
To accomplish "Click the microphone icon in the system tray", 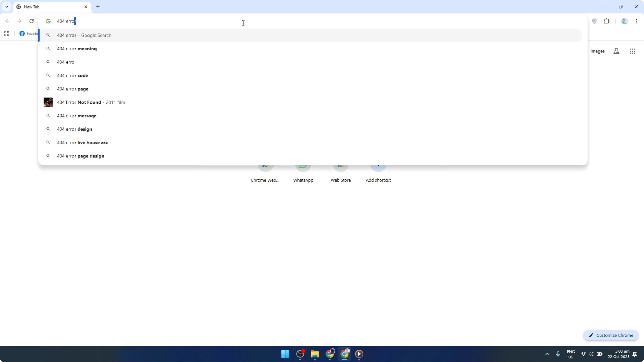I will pos(558,354).
